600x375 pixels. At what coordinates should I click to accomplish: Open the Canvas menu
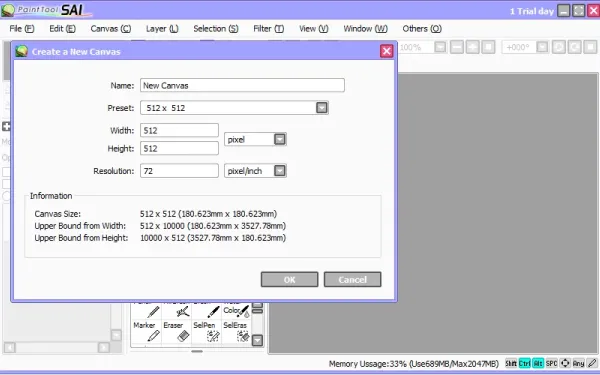pyautogui.click(x=111, y=29)
